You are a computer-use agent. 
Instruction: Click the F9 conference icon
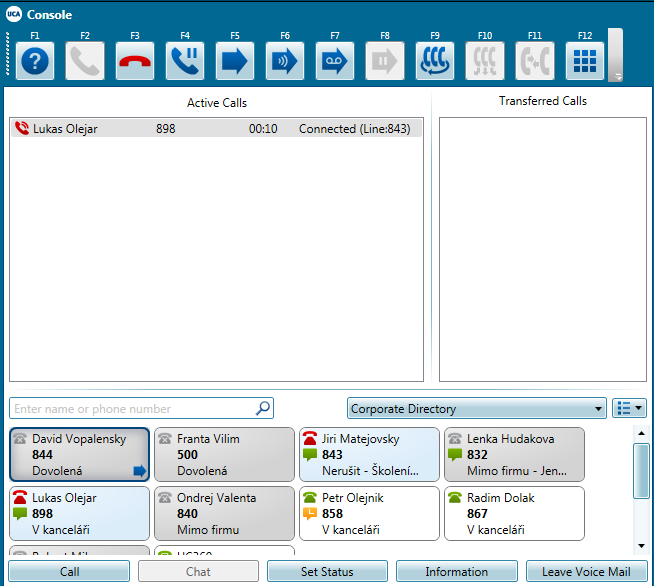(435, 61)
